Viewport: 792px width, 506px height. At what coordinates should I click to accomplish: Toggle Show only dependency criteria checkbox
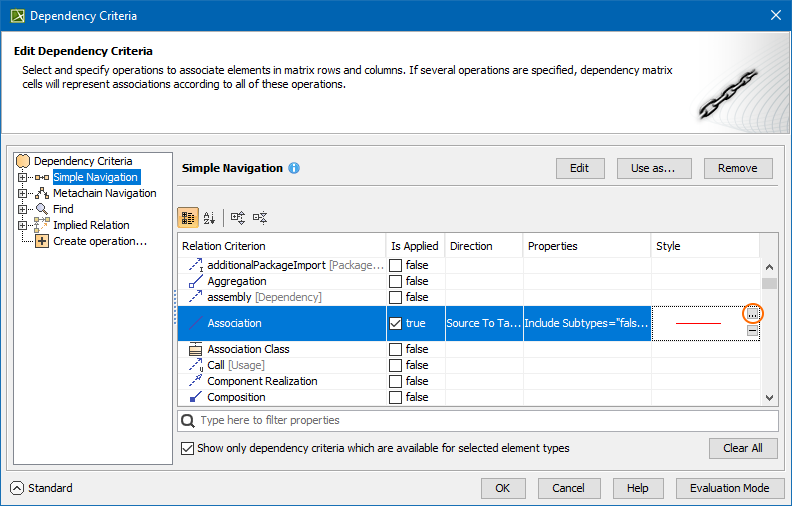[188, 448]
